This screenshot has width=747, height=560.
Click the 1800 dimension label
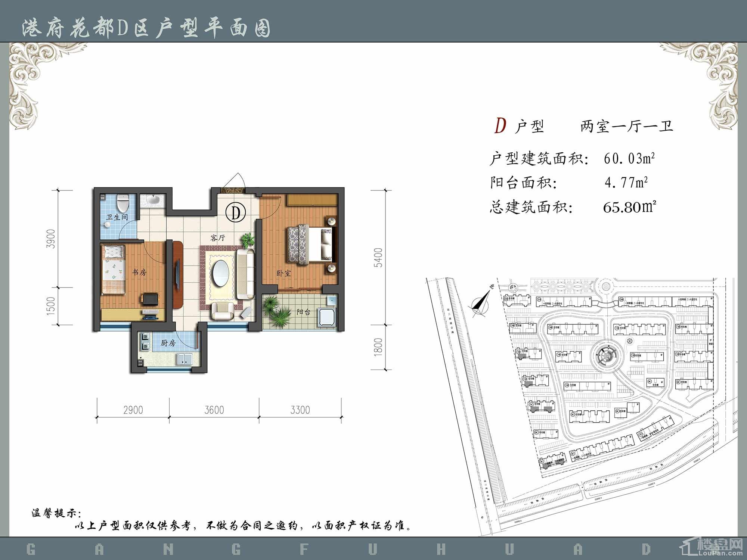click(x=378, y=347)
